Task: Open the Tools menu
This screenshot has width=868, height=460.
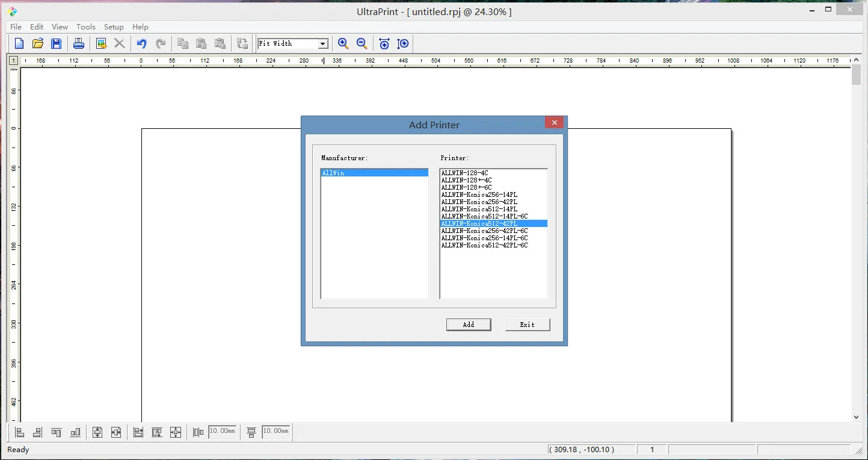Action: tap(85, 27)
